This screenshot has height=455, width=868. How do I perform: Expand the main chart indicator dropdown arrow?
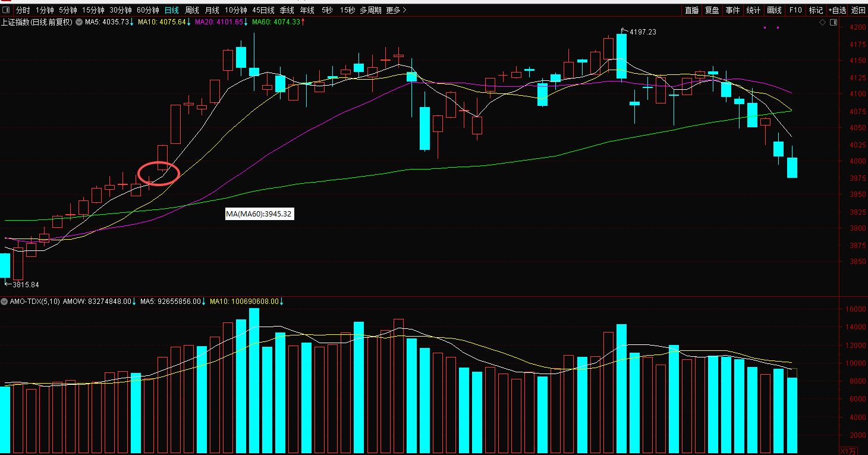coord(78,22)
